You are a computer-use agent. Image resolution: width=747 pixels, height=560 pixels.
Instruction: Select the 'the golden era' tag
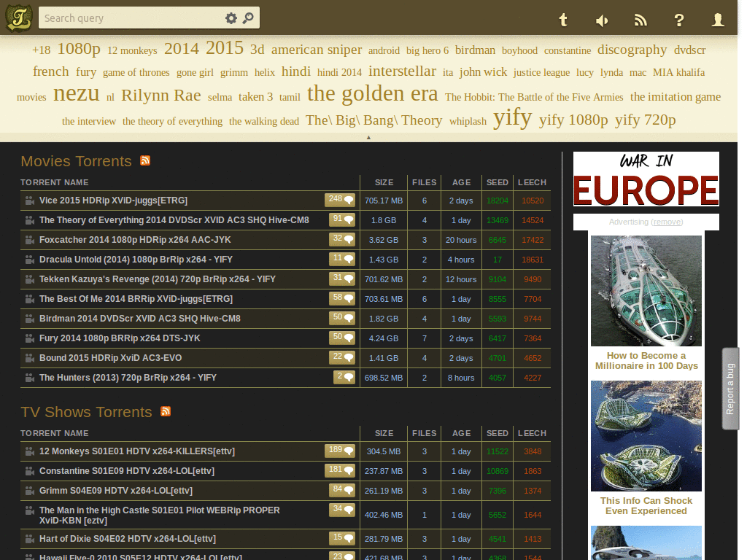click(372, 93)
